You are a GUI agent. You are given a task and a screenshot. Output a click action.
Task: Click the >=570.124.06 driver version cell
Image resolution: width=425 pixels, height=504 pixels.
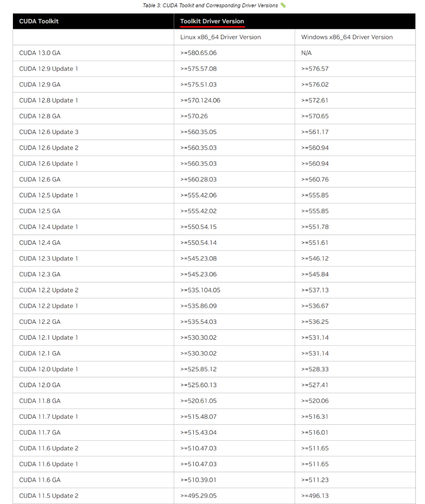[200, 100]
